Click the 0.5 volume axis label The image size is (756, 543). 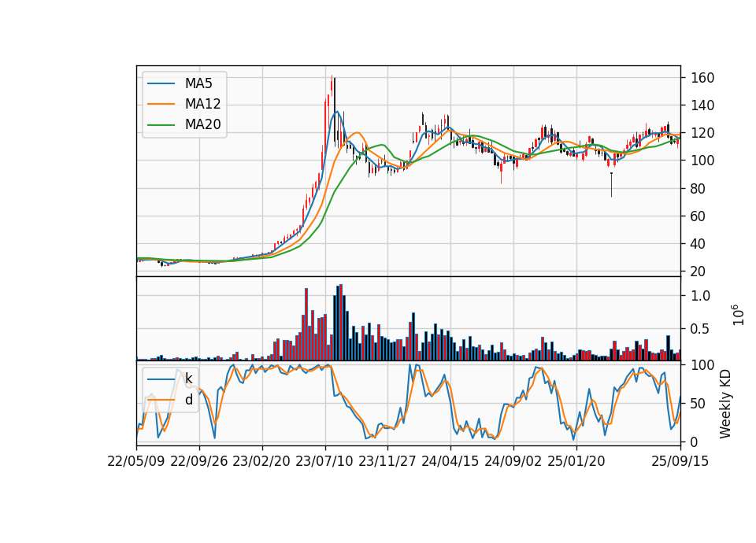[701, 329]
